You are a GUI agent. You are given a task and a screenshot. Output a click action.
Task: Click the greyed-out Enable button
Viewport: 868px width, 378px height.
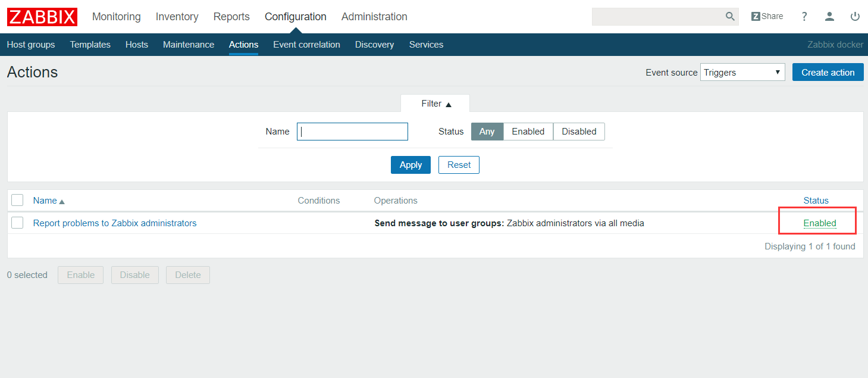[80, 275]
